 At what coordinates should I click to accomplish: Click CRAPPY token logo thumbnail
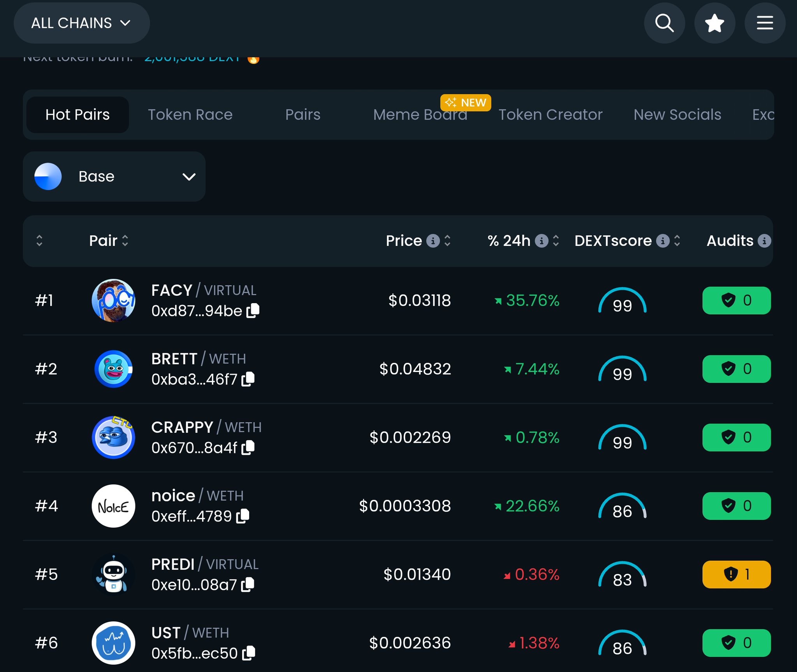[113, 437]
